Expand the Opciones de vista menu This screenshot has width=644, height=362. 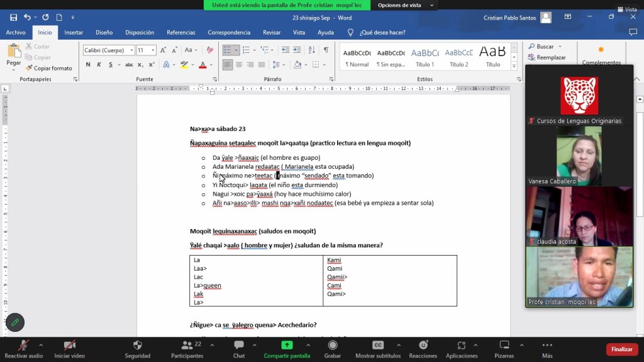click(x=404, y=5)
